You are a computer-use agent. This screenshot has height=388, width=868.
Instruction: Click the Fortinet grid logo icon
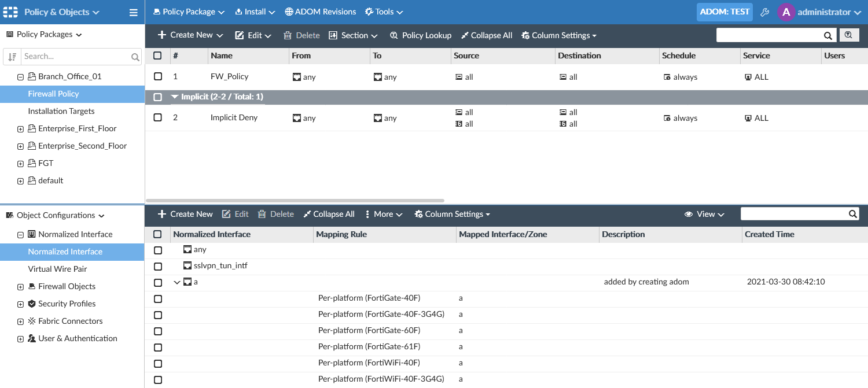[11, 12]
